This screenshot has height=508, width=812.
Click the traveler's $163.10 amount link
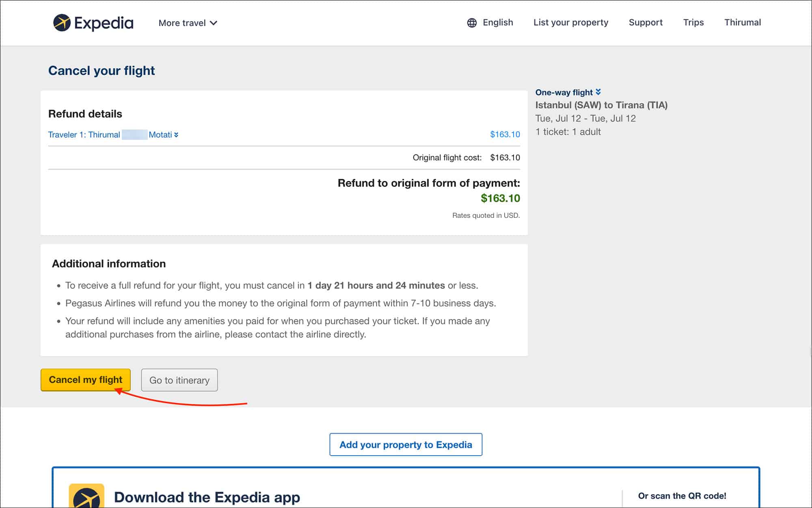tap(505, 135)
